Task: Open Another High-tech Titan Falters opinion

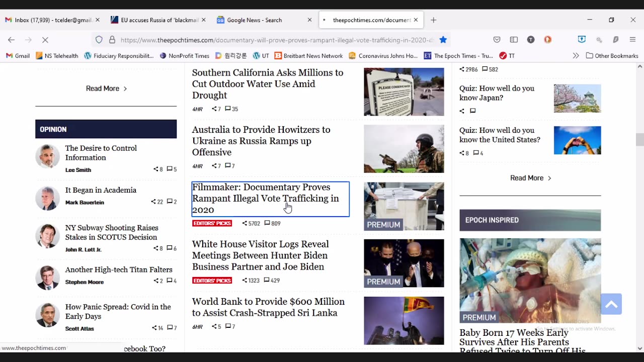Action: [x=119, y=269]
